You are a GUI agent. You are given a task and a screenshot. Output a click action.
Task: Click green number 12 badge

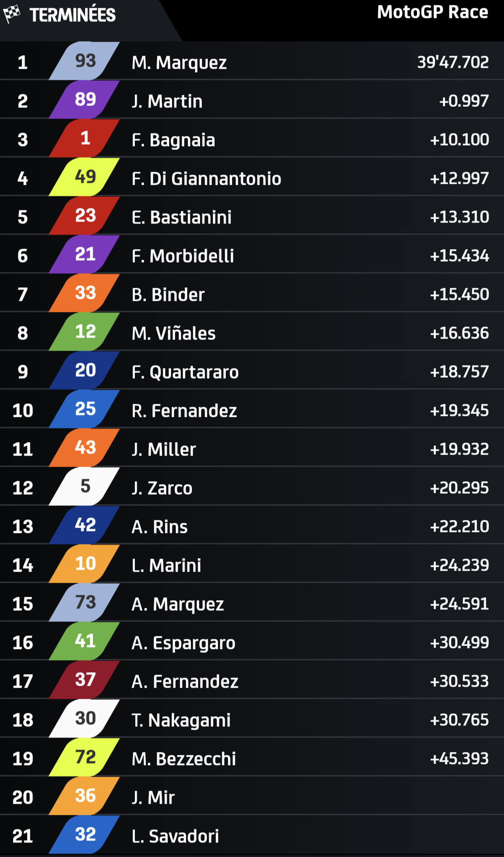coord(85,332)
